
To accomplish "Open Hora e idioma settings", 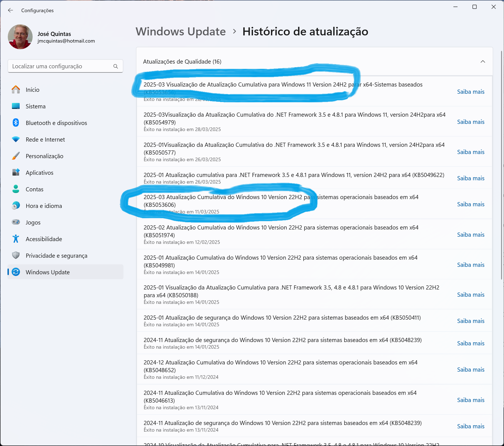I will [65, 206].
